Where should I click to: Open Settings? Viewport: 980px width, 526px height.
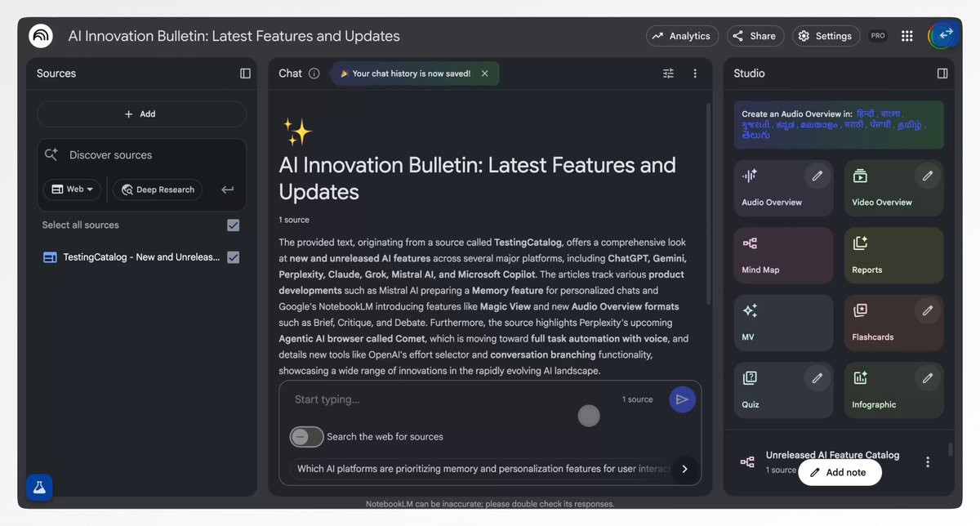(x=826, y=36)
